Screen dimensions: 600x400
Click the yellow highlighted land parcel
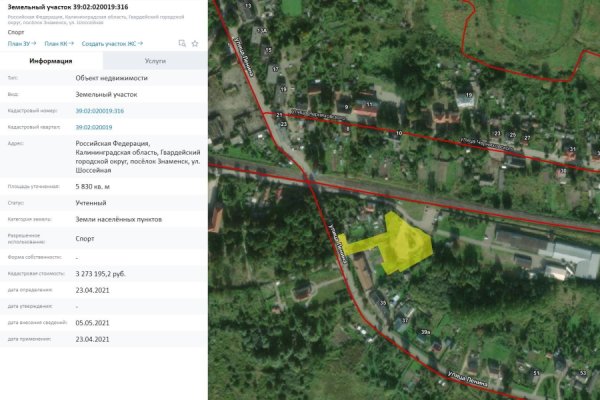pyautogui.click(x=405, y=240)
